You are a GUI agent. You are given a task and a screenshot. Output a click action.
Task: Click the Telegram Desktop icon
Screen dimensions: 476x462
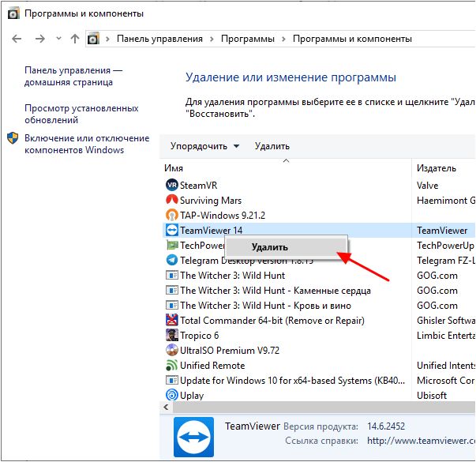(x=172, y=260)
